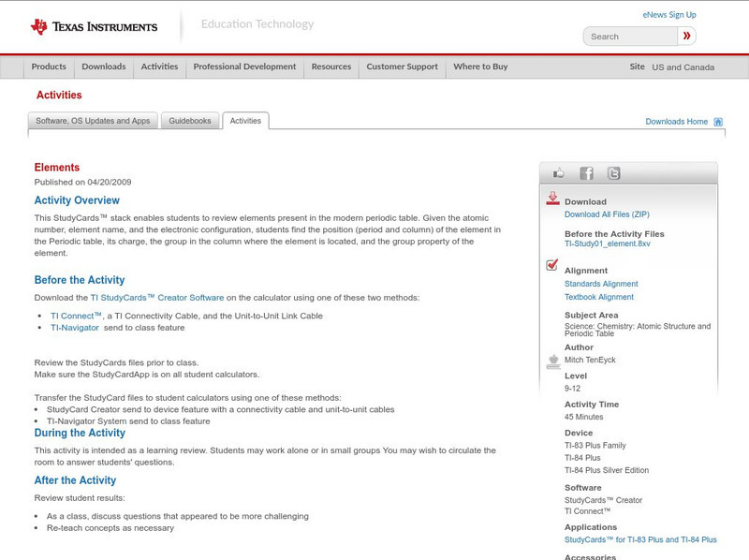Open the TI Connect link
The width and height of the screenshot is (749, 560).
point(66,316)
